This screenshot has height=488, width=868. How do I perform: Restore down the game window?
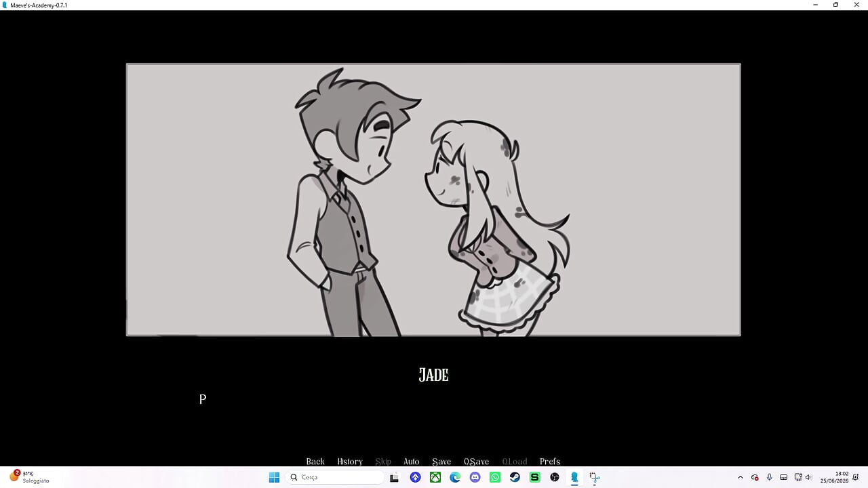point(835,5)
